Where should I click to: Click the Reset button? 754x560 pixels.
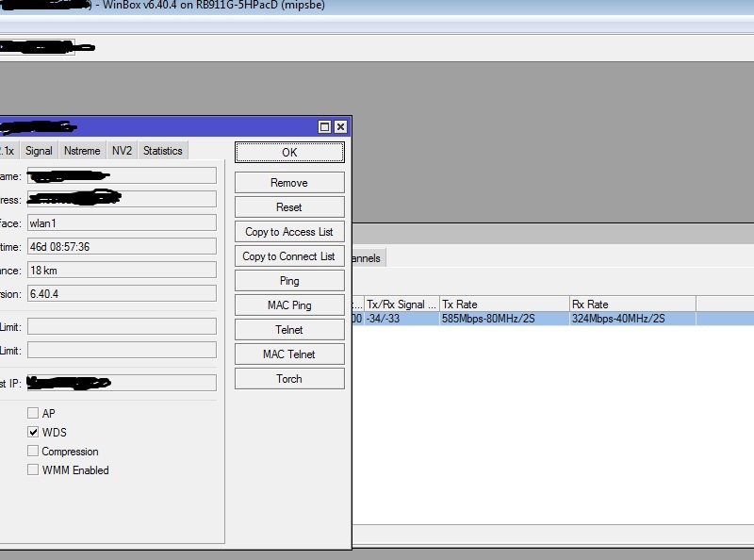tap(289, 207)
